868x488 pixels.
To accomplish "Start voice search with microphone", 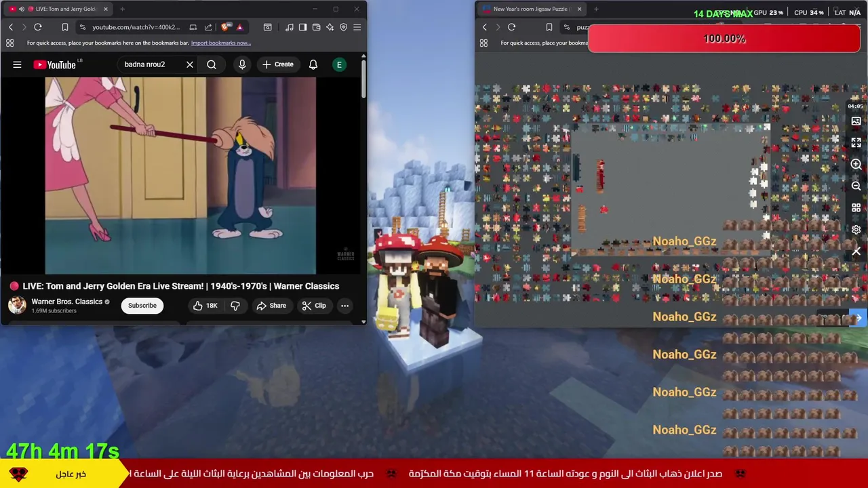I will tap(242, 64).
